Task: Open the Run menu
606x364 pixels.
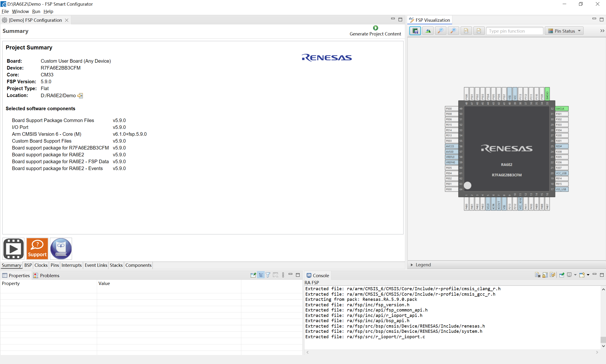Action: pyautogui.click(x=36, y=11)
